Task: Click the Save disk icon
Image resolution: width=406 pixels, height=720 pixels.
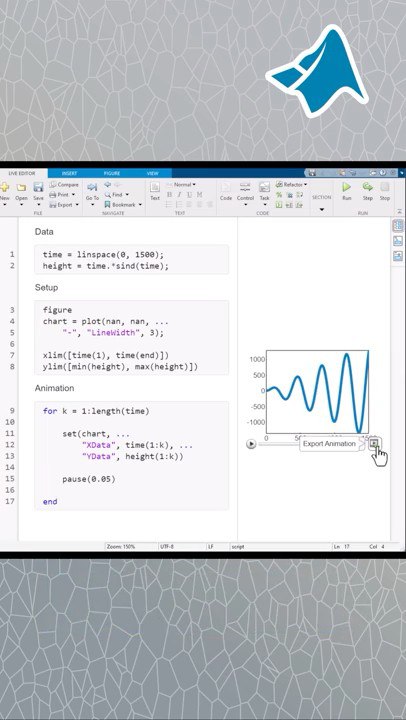Action: pos(38,187)
